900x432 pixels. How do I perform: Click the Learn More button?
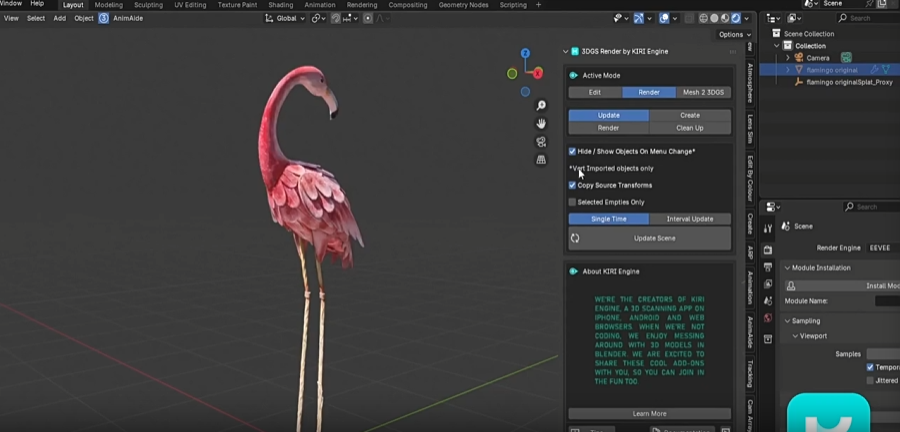(649, 413)
